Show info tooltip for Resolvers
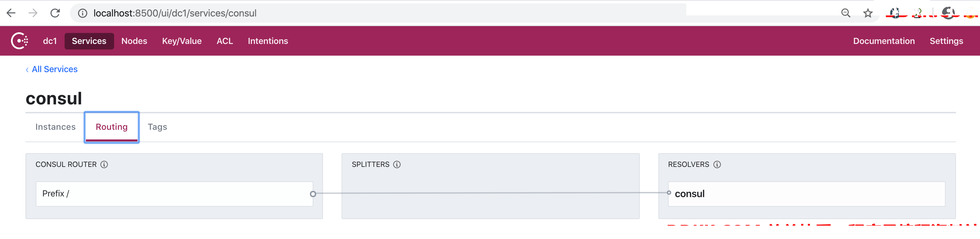Screen dimensions: 980x239 click(717, 164)
